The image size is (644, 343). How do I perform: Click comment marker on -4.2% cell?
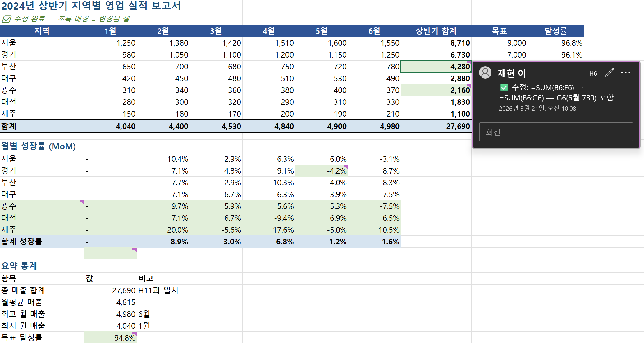[x=346, y=167]
